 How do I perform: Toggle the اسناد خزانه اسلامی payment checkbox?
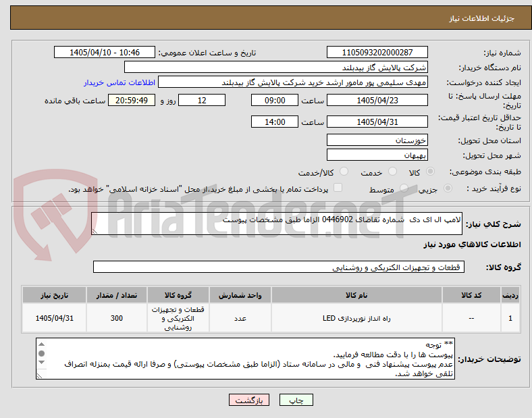(338, 188)
